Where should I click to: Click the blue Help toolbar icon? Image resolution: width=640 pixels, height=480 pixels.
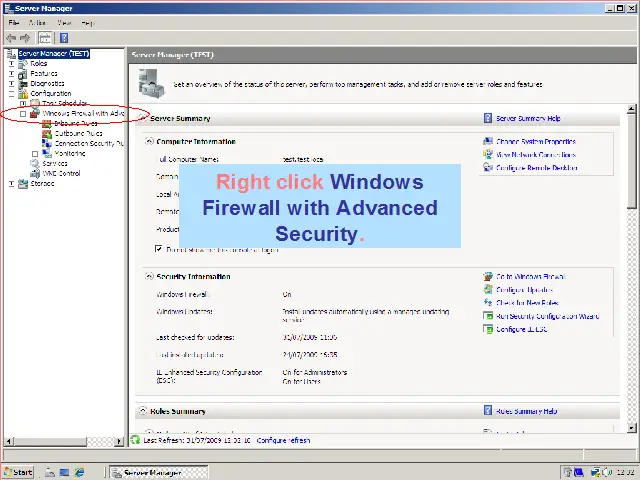tap(64, 38)
